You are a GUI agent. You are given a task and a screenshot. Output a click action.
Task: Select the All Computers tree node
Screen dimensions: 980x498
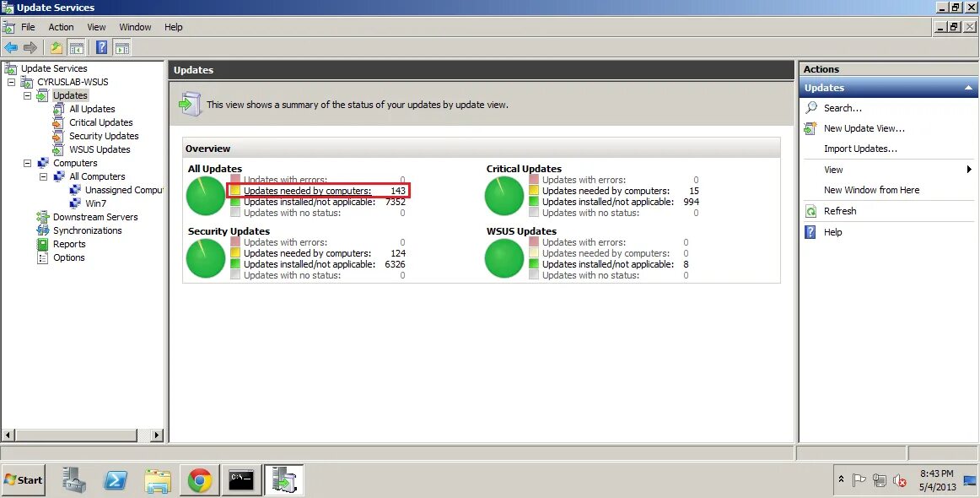[x=97, y=177]
